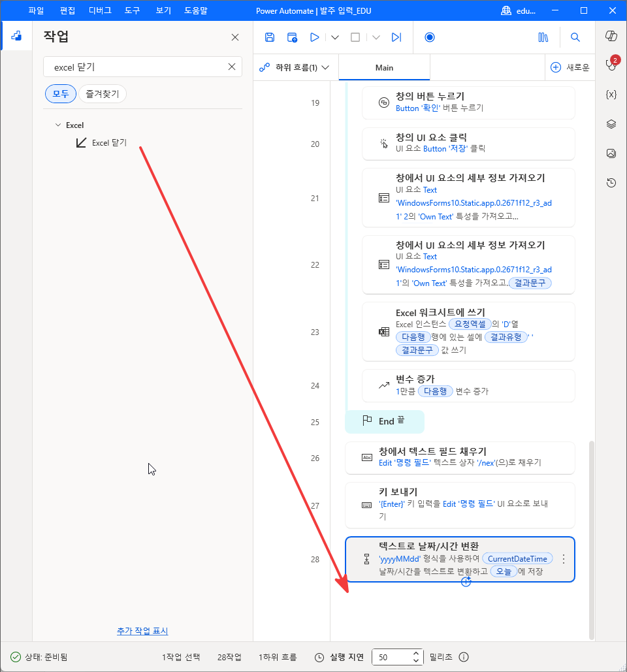The image size is (627, 672).
Task: Switch to the Main tab
Action: click(384, 68)
